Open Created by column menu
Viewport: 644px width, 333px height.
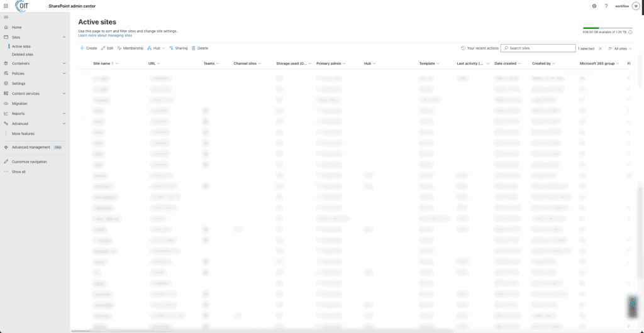(544, 63)
